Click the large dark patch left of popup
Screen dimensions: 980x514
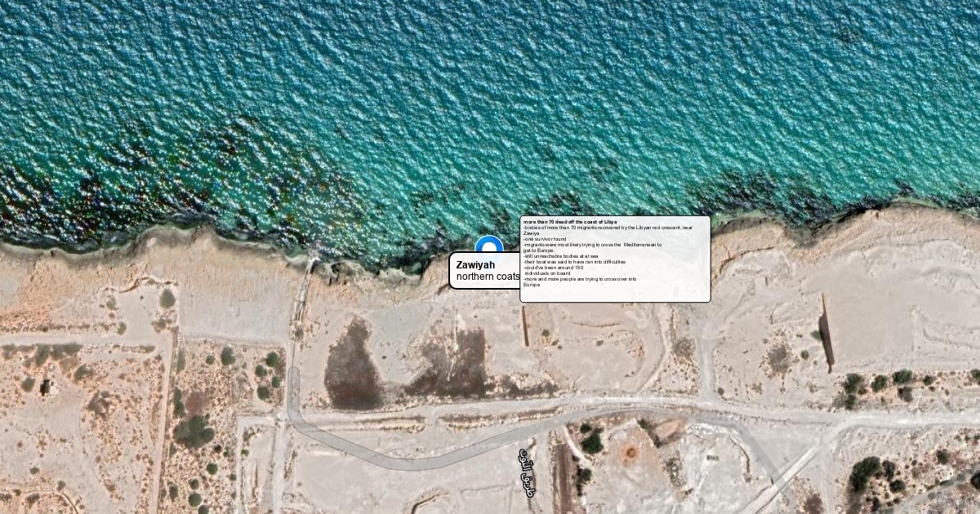point(353,365)
